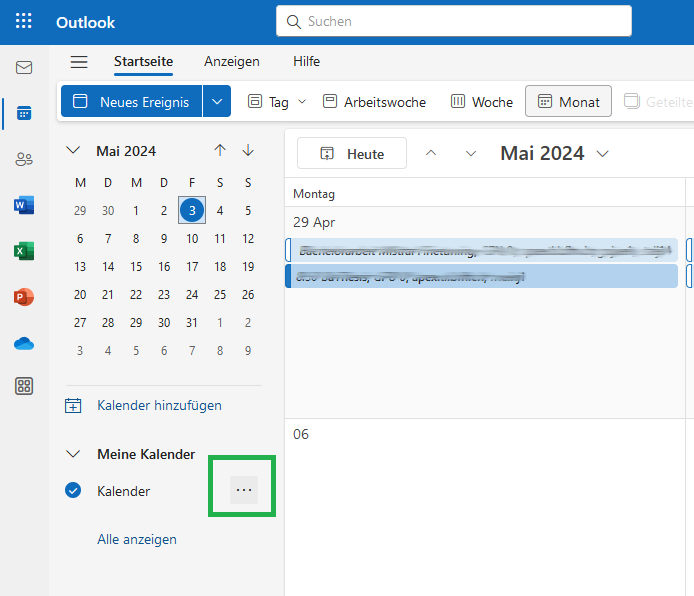Uncheck the Kalender calendar checkbox
Viewport: 694px width, 596px height.
(72, 491)
